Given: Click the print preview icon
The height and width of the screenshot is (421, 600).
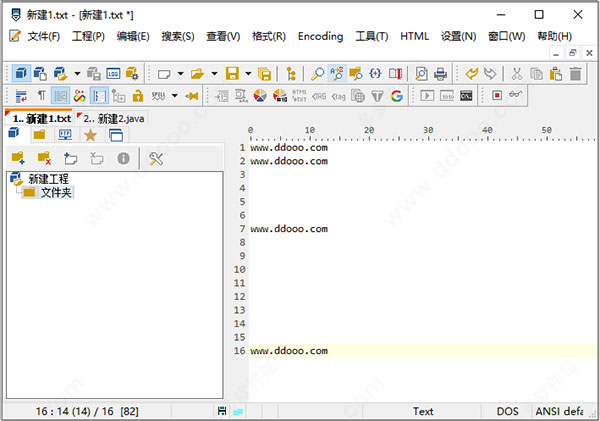Looking at the screenshot, I should pos(421,73).
